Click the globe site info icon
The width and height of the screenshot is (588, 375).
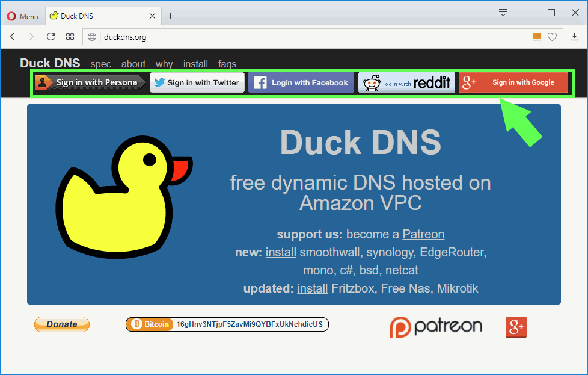click(x=92, y=37)
